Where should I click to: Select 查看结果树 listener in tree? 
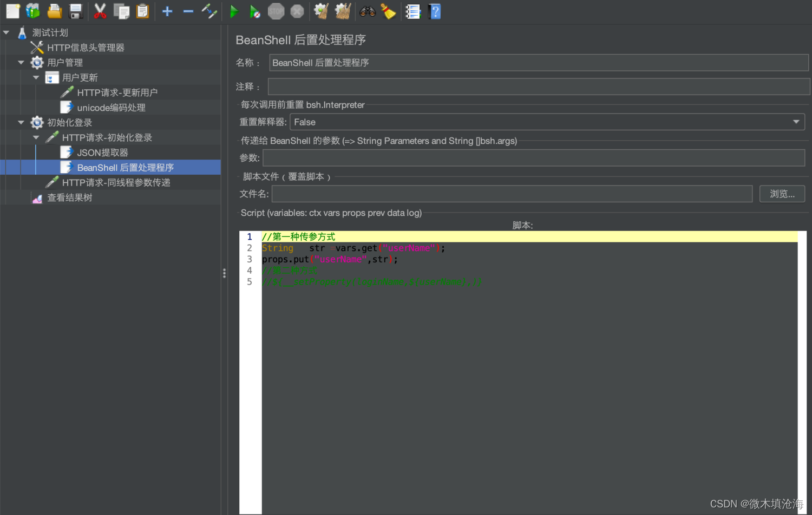point(69,198)
